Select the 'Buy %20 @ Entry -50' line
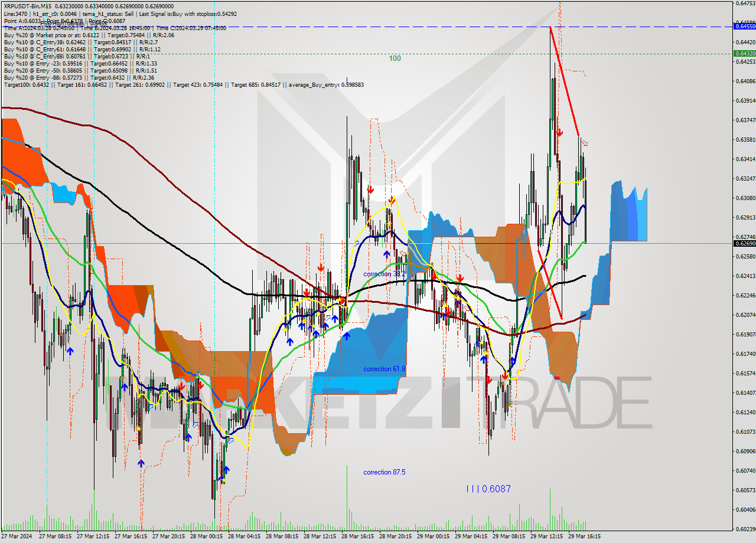The height and width of the screenshot is (543, 756). 80,70
